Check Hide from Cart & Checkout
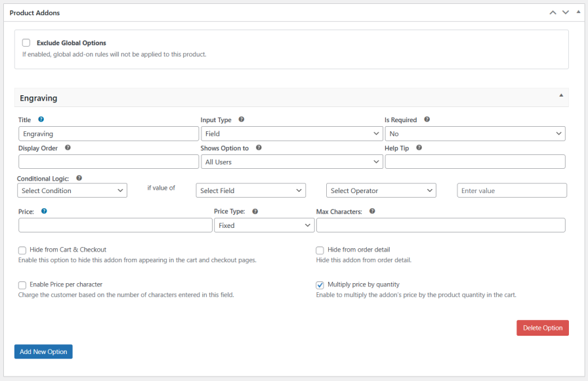Viewport: 588px width, 381px height. tap(22, 250)
